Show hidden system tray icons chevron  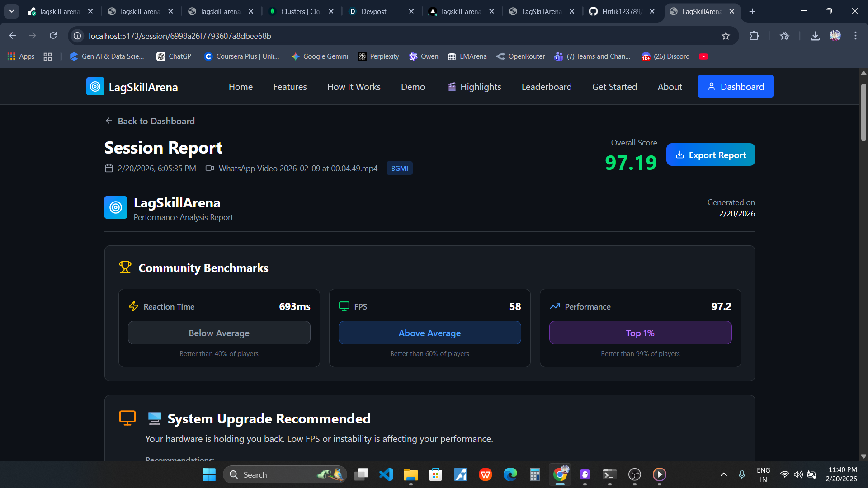(723, 474)
